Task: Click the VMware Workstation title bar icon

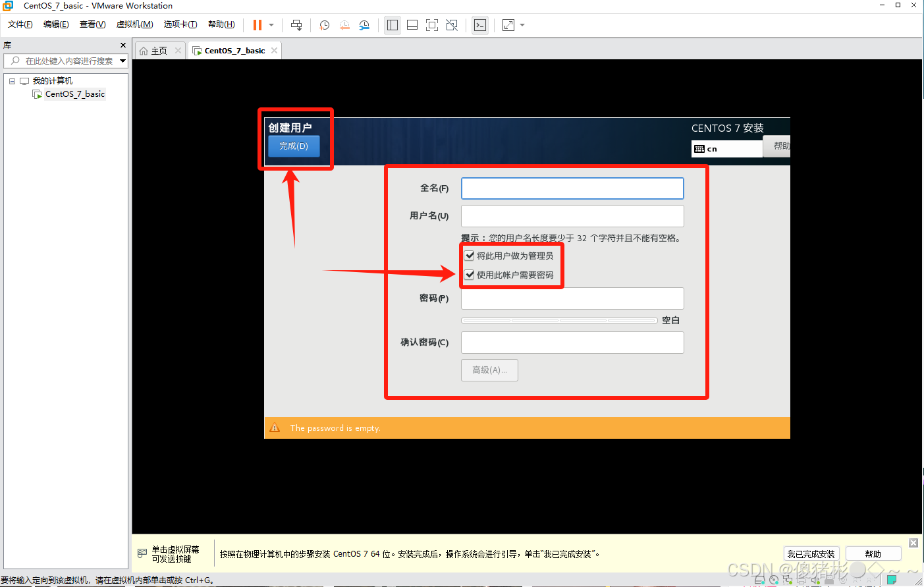Action: point(8,6)
